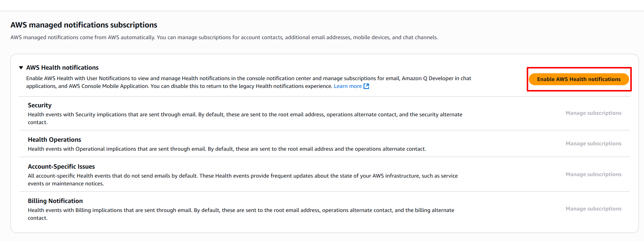Click the Security description text
Screen dimensions: 644x241
point(245,115)
